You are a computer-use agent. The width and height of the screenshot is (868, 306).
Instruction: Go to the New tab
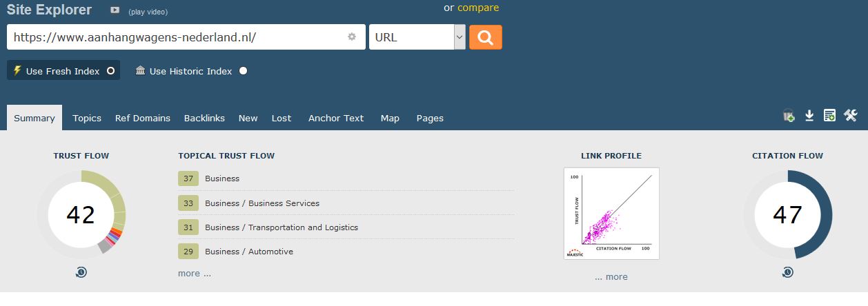pyautogui.click(x=248, y=118)
